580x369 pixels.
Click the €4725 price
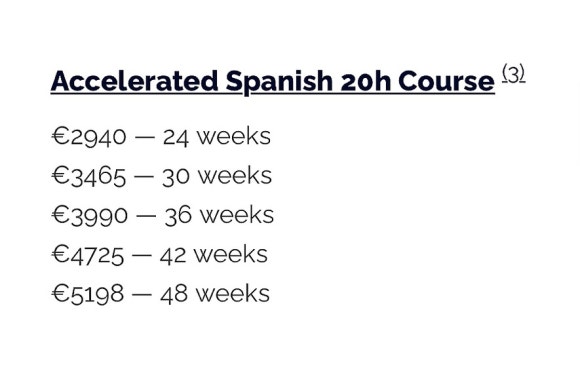coord(88,255)
